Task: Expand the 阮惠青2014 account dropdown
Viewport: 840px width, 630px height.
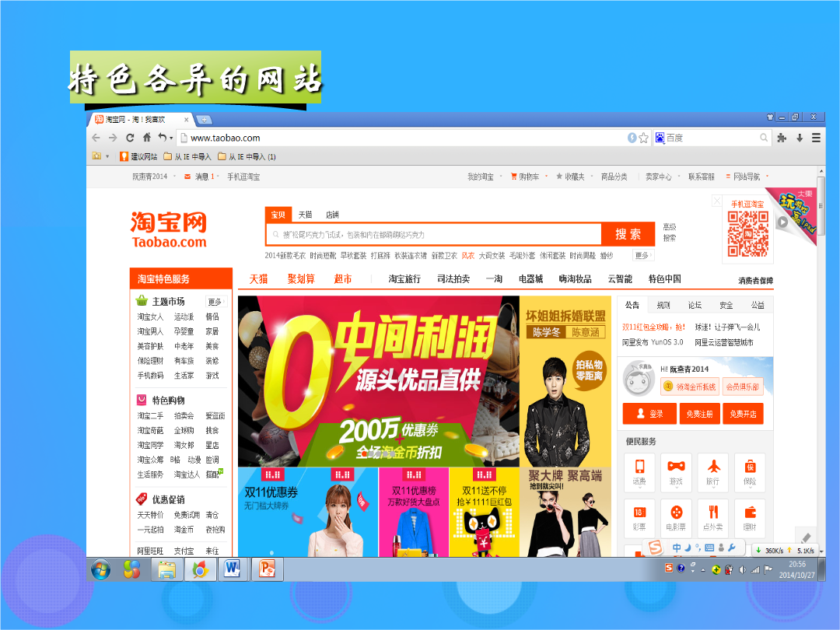Action: (x=174, y=177)
